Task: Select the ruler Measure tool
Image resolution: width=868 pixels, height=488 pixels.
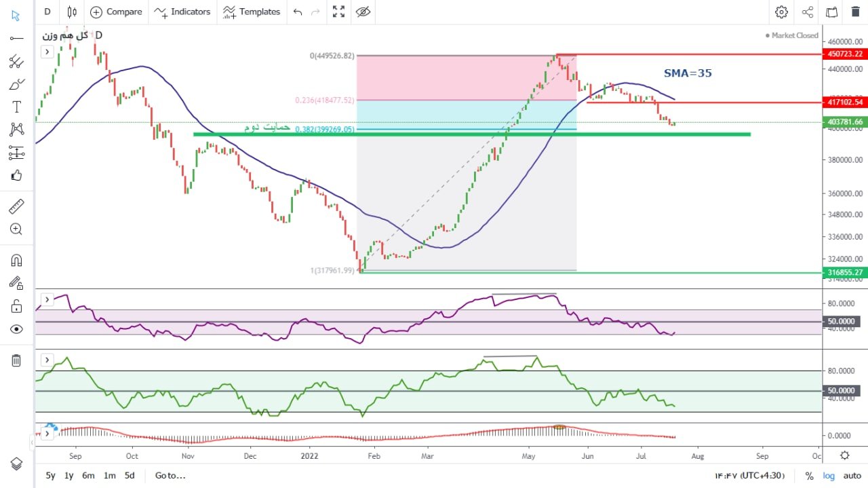Action: (x=16, y=206)
